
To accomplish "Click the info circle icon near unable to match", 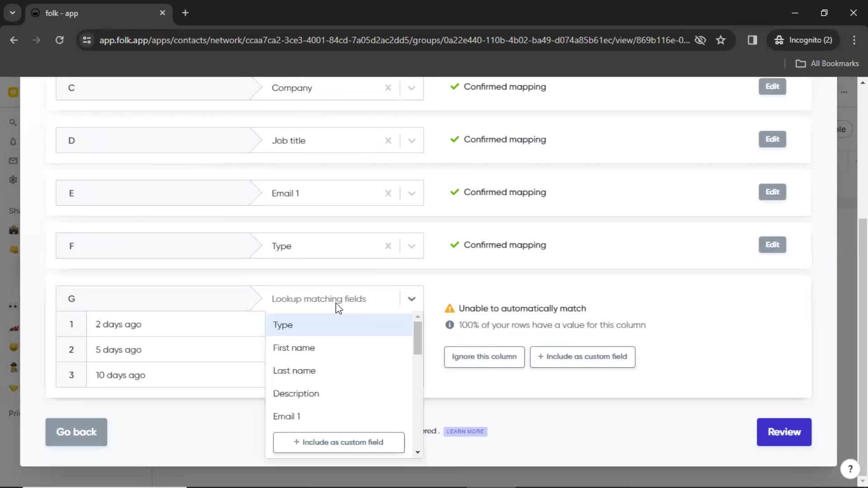I will 449,325.
